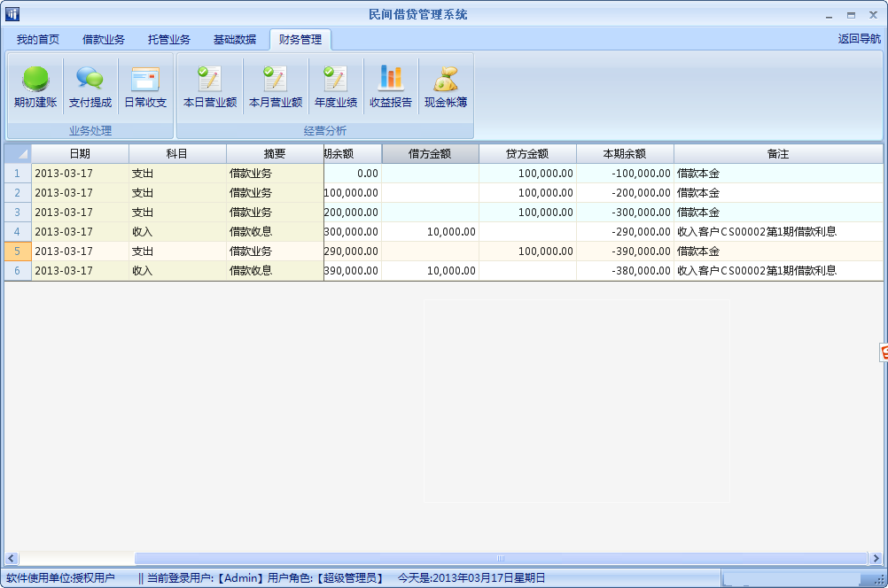Open the 本月营业额 report
Image resolution: width=888 pixels, height=588 pixels.
276,88
